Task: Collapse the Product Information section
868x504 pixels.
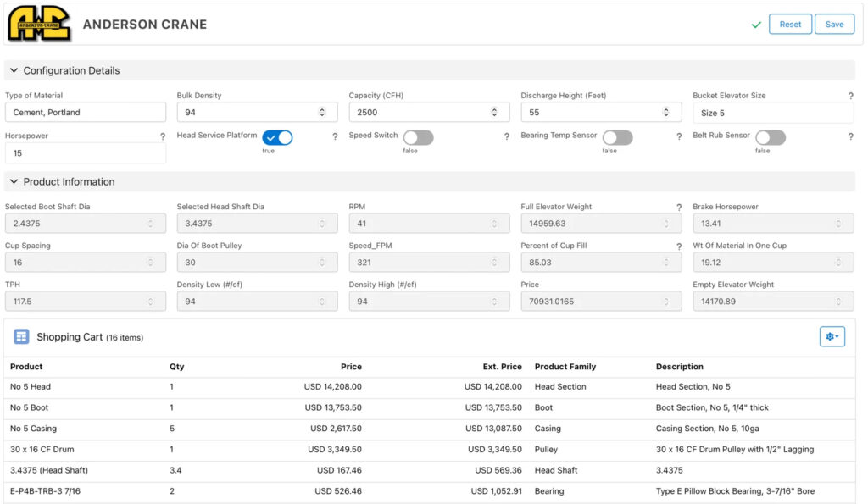Action: click(13, 181)
